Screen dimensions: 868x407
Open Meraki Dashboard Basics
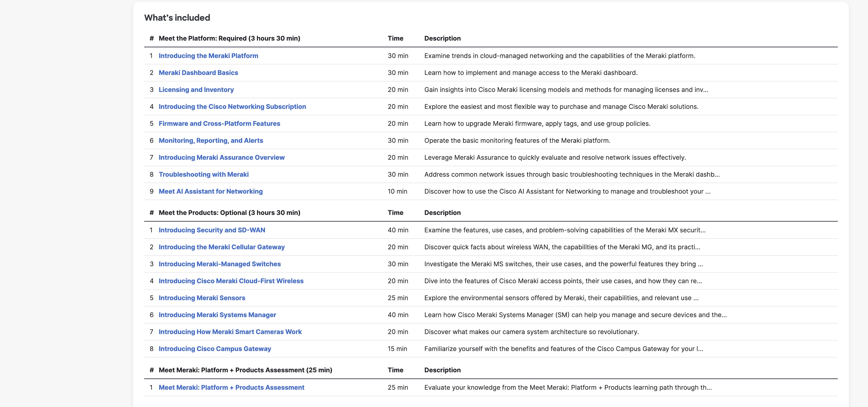[199, 72]
